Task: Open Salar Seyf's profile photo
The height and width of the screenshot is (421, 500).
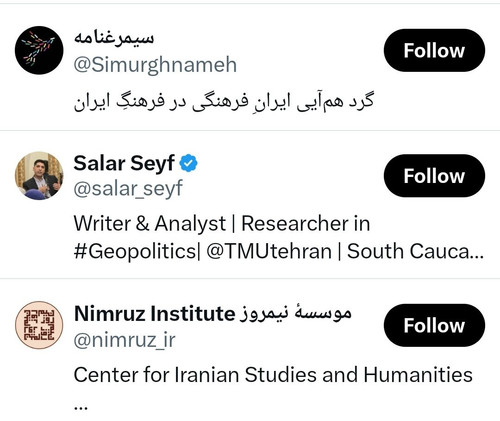Action: (39, 176)
